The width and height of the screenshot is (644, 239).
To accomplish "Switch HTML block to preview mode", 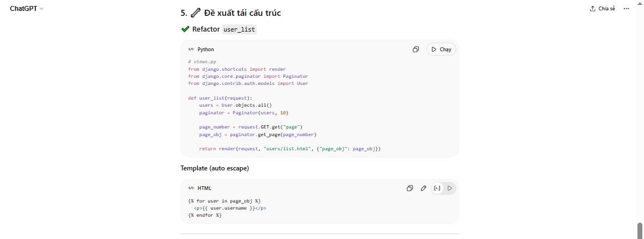I will [x=450, y=188].
